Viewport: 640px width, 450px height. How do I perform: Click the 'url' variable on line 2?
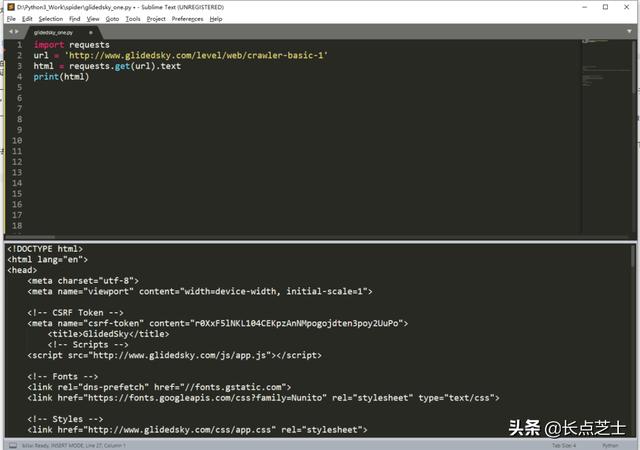click(41, 56)
